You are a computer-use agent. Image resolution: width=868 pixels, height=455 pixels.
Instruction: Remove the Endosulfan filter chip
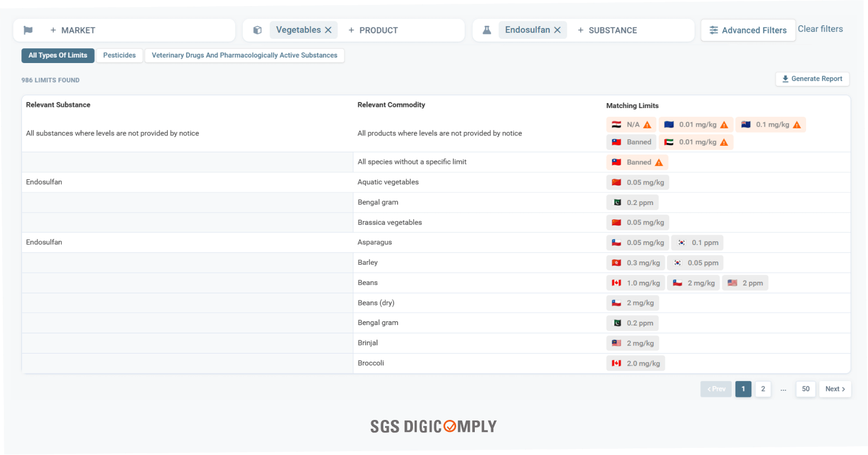click(557, 30)
